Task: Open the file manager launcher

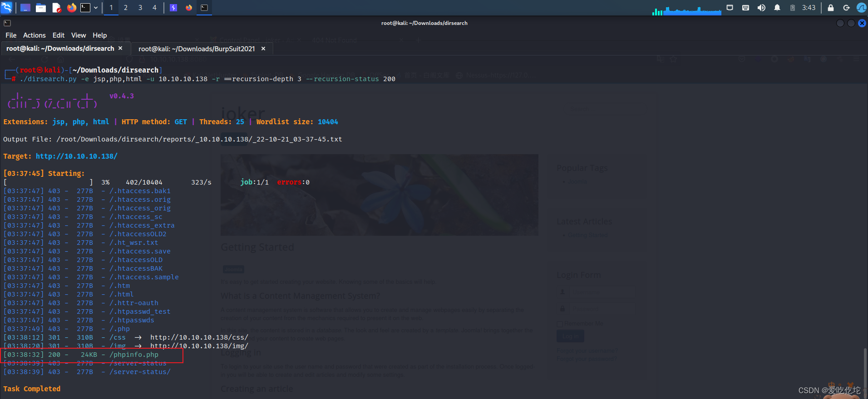Action: coord(41,8)
